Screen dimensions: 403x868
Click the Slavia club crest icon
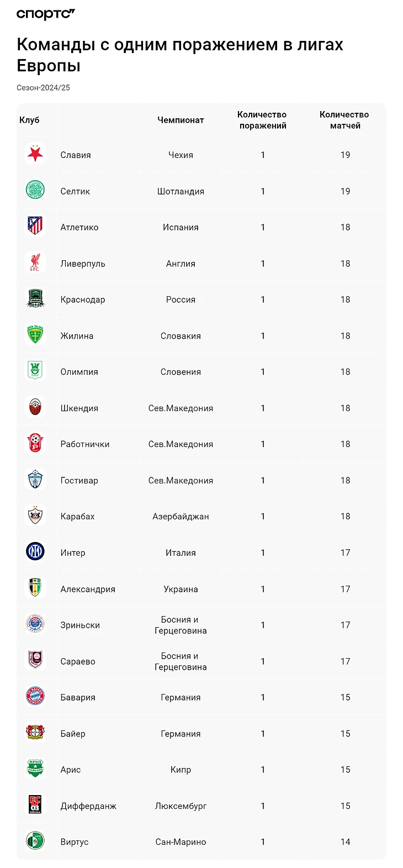pos(35,154)
